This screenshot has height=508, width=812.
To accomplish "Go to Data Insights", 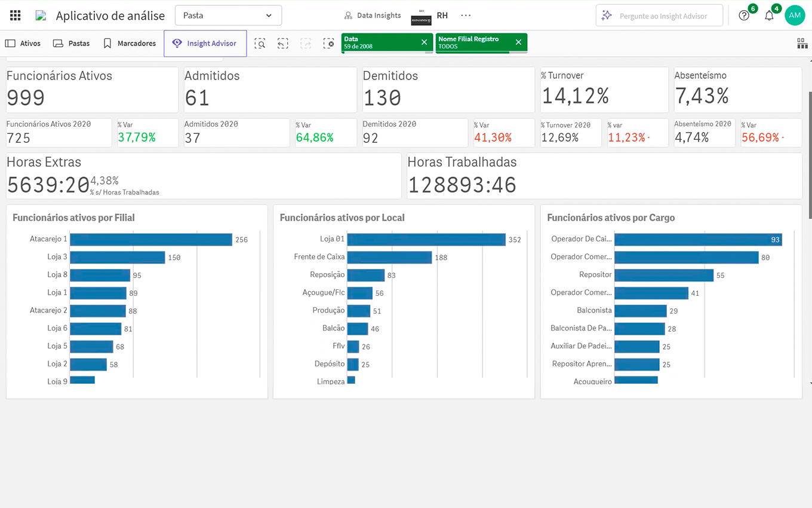I will pyautogui.click(x=373, y=16).
